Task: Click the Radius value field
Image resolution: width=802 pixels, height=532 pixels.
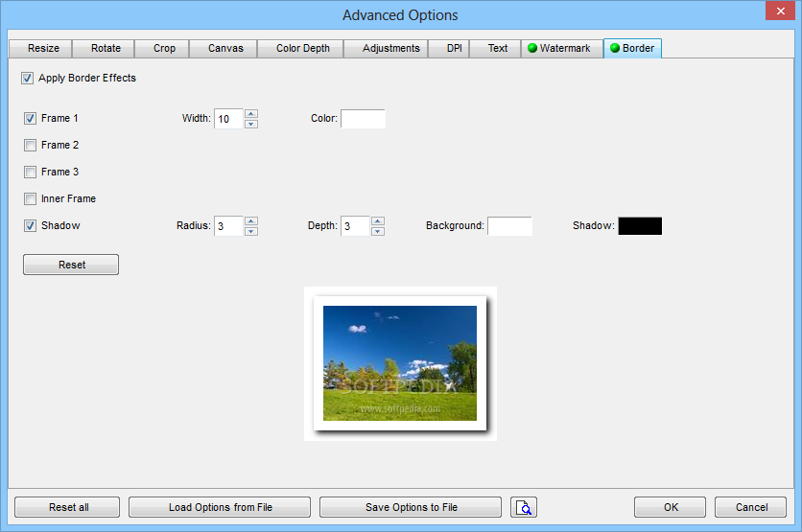Action: click(x=228, y=226)
